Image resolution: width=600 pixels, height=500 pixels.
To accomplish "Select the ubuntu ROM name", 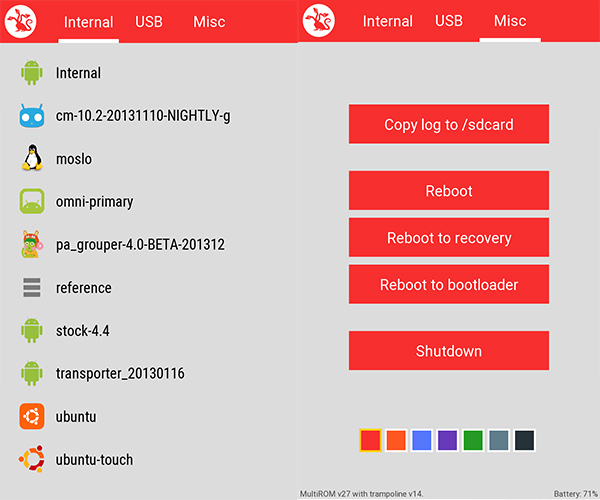I will (76, 416).
